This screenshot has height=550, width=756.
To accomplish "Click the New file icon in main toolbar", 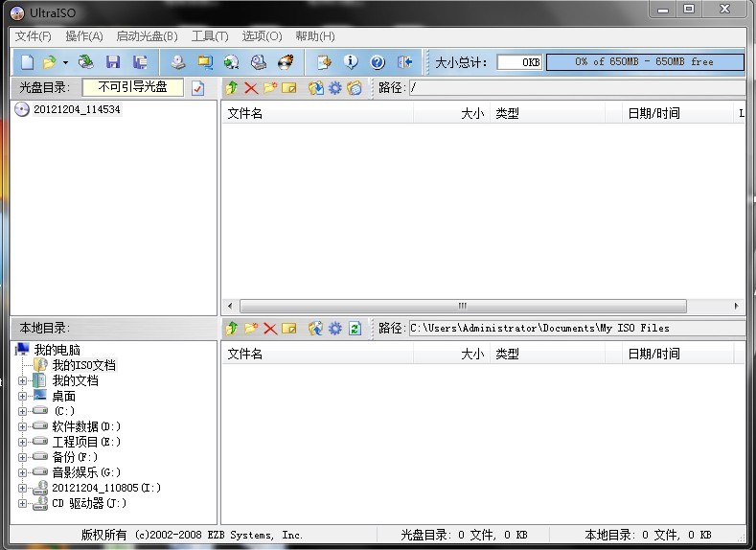I will [27, 62].
